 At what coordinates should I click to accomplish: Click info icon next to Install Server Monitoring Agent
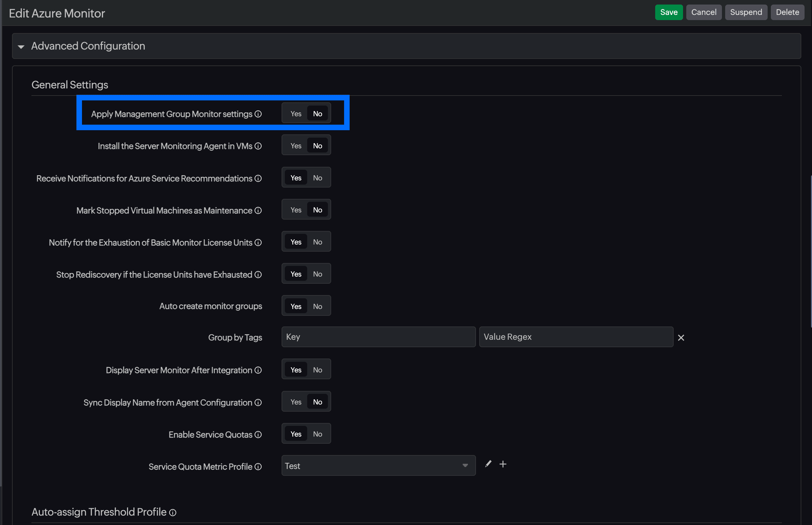click(x=258, y=146)
